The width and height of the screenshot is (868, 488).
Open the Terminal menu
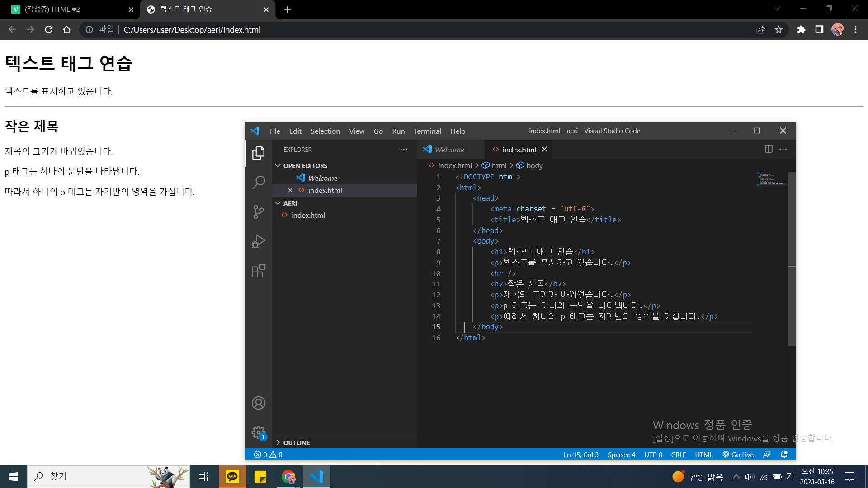(427, 131)
